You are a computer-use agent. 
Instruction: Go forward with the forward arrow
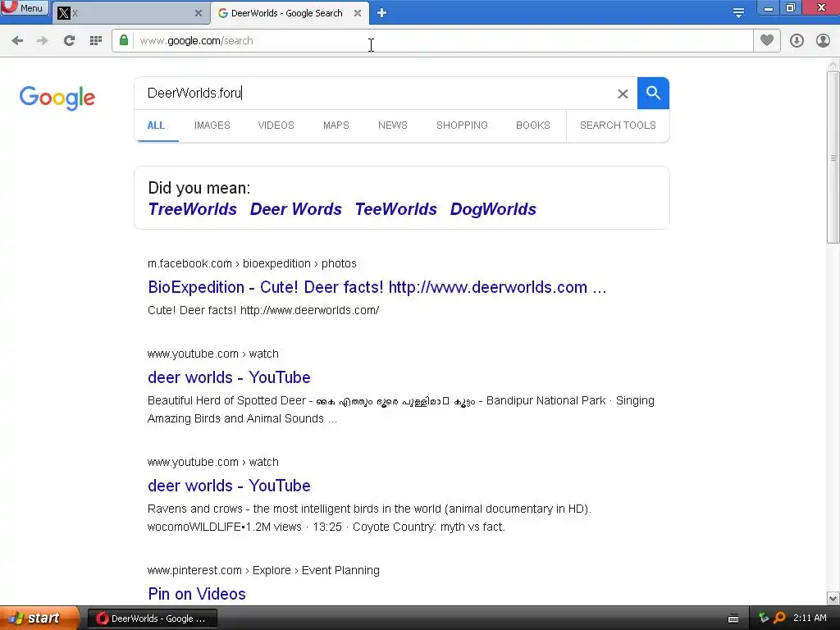(43, 41)
